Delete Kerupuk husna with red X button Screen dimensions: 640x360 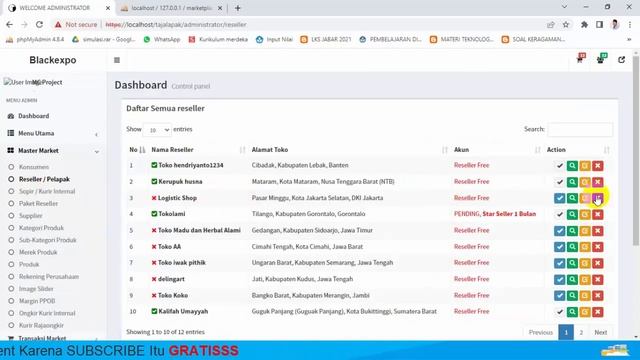598,182
